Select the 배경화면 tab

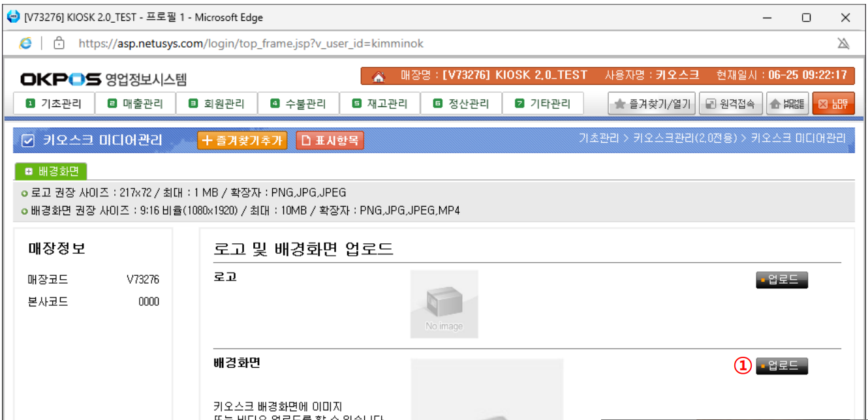52,172
